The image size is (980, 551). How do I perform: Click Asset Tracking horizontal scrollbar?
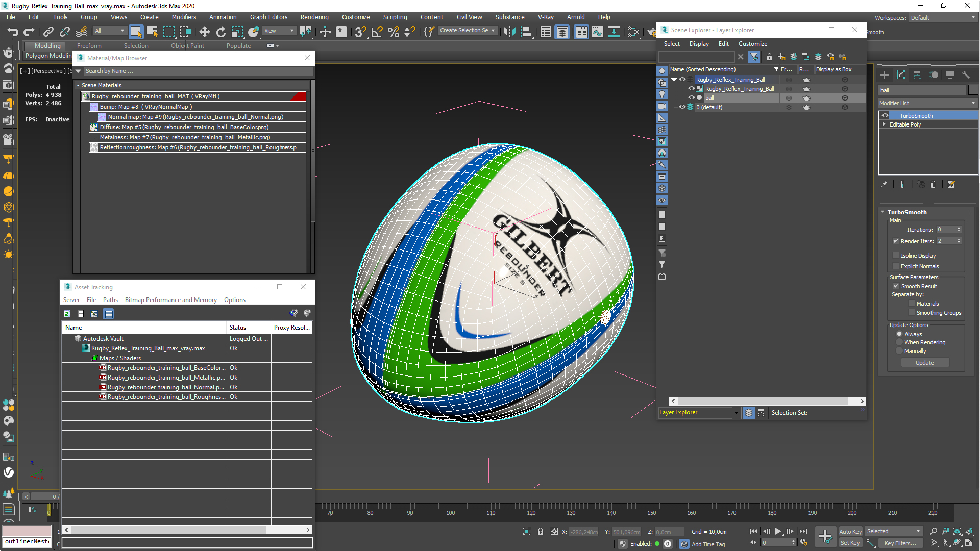pyautogui.click(x=187, y=530)
